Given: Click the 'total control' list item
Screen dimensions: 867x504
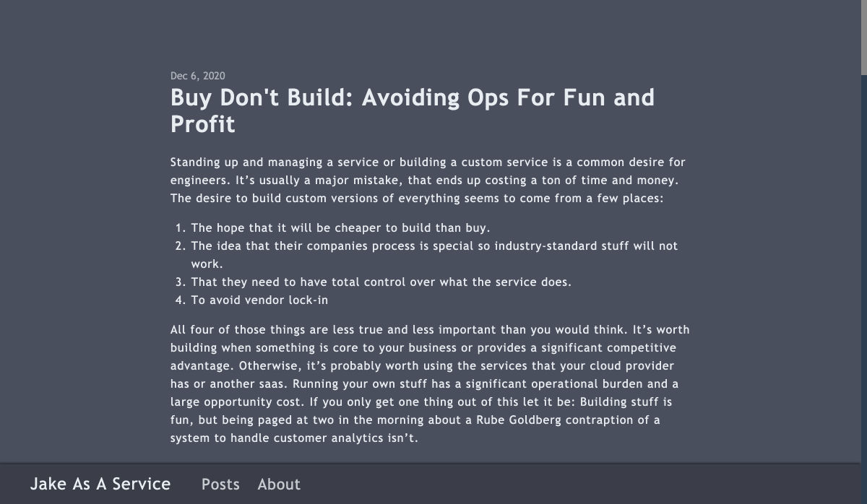Looking at the screenshot, I should click(381, 282).
